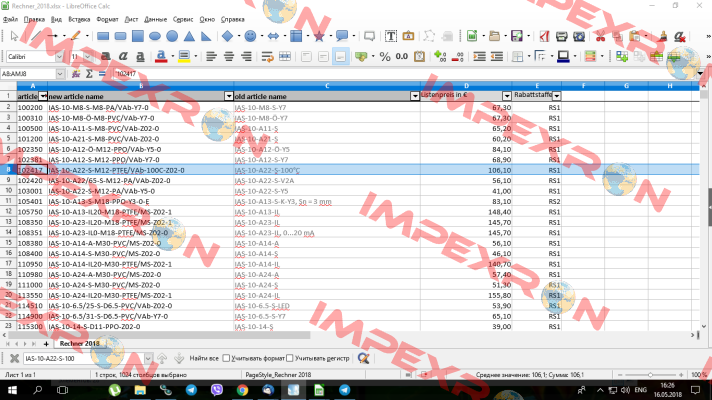The width and height of the screenshot is (712, 400).
Task: Open filter dropdown for Rabattstaffel column
Action: click(x=556, y=96)
